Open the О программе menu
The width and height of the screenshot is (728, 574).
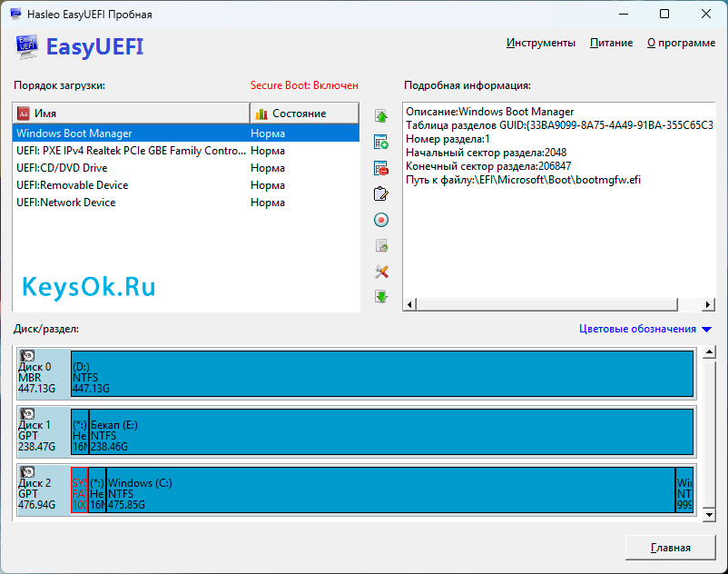coord(681,43)
